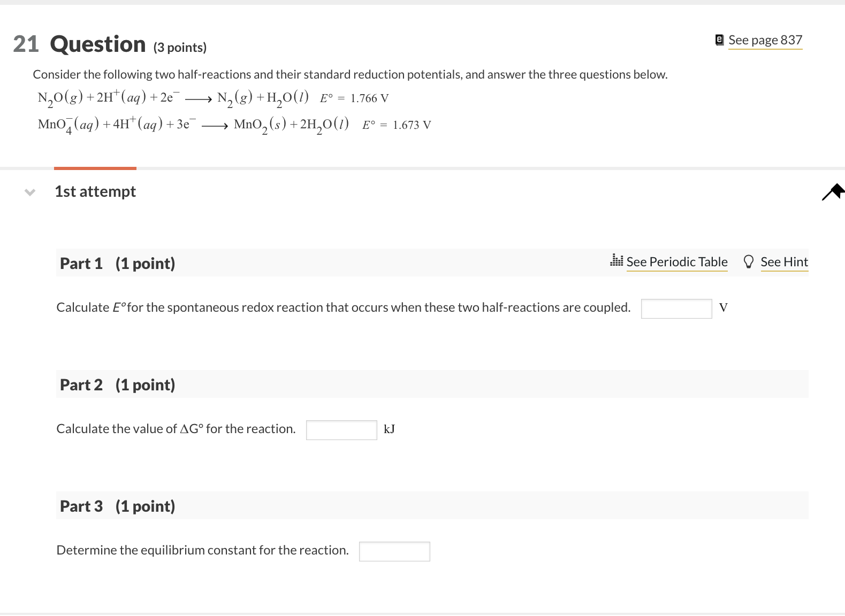Click the E° answer input field in Part 1
This screenshot has height=616, width=845.
tap(675, 309)
